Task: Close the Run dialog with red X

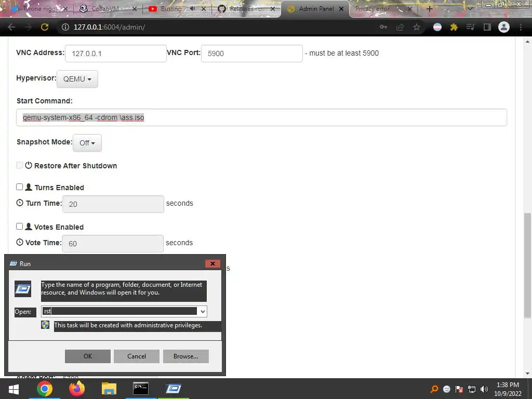Action: pyautogui.click(x=212, y=263)
